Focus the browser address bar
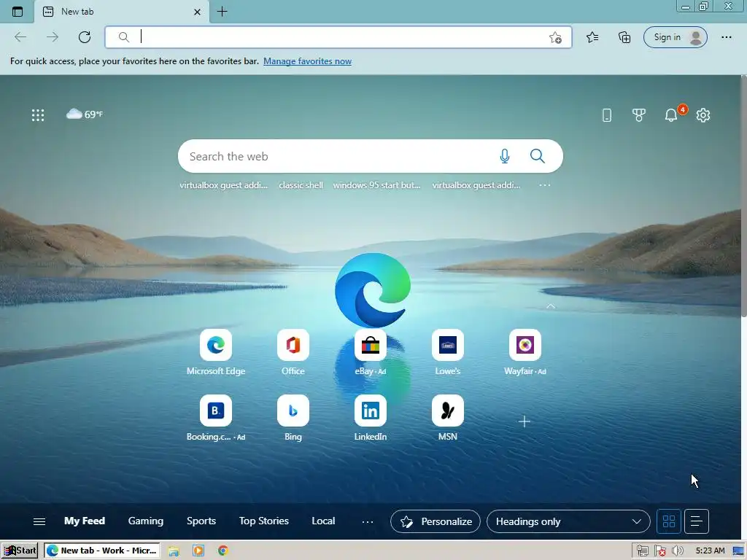747x560 pixels. (x=338, y=37)
